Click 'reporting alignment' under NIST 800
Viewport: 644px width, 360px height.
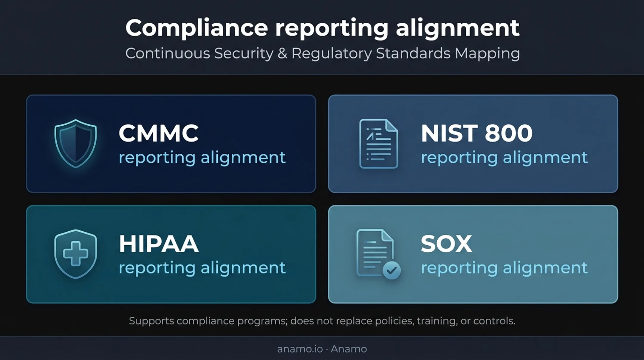[504, 158]
